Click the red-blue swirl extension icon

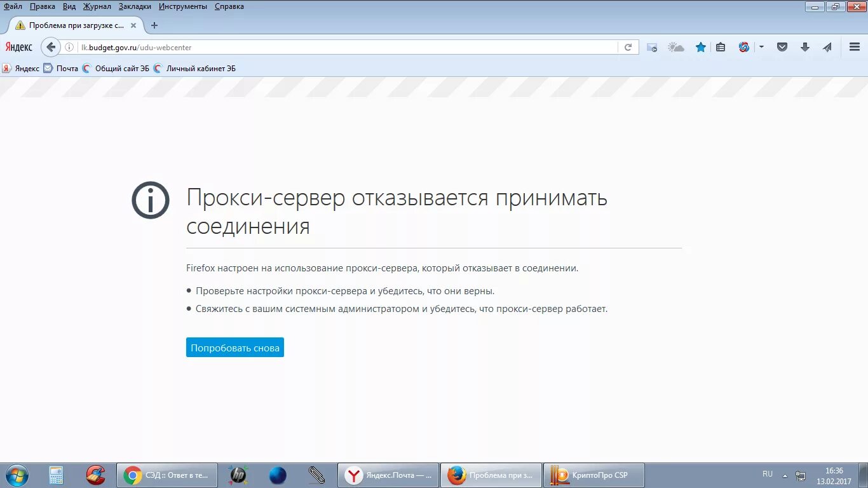coord(744,47)
